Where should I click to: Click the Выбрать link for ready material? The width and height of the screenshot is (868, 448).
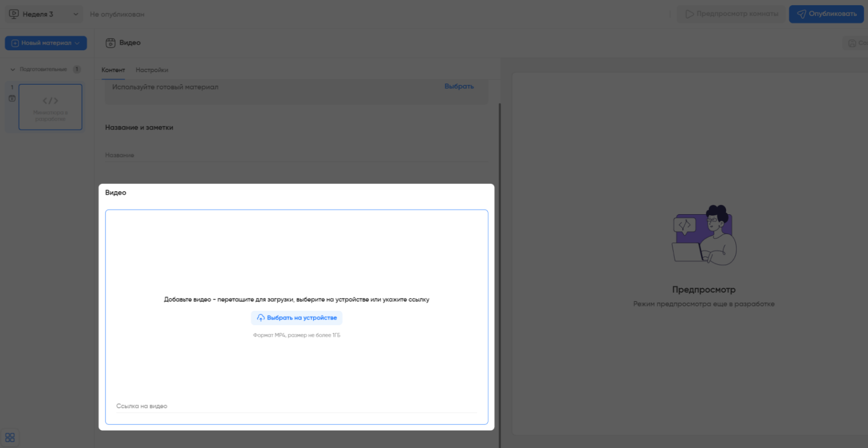(x=459, y=86)
